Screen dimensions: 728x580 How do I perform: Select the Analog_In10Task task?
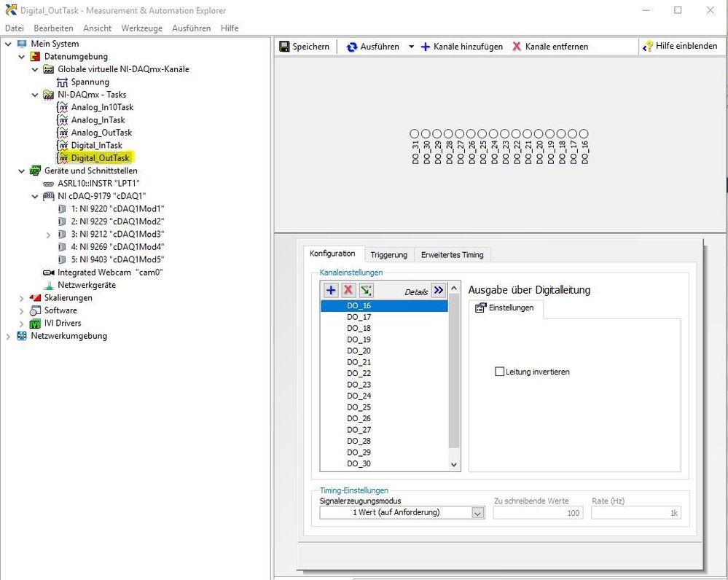click(x=102, y=107)
